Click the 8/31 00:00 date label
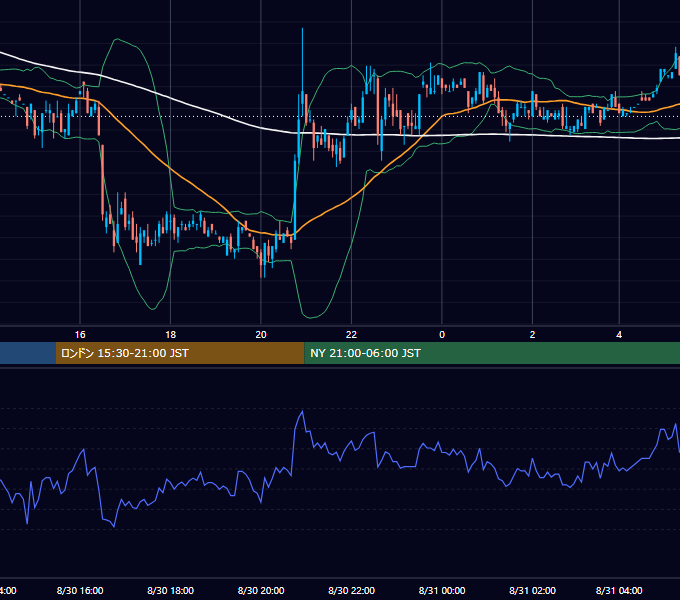 [x=442, y=590]
